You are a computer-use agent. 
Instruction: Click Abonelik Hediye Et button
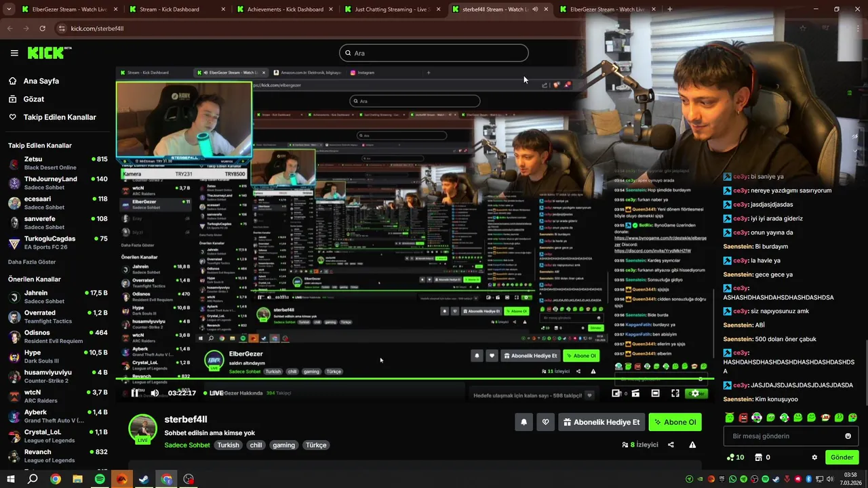pos(601,422)
